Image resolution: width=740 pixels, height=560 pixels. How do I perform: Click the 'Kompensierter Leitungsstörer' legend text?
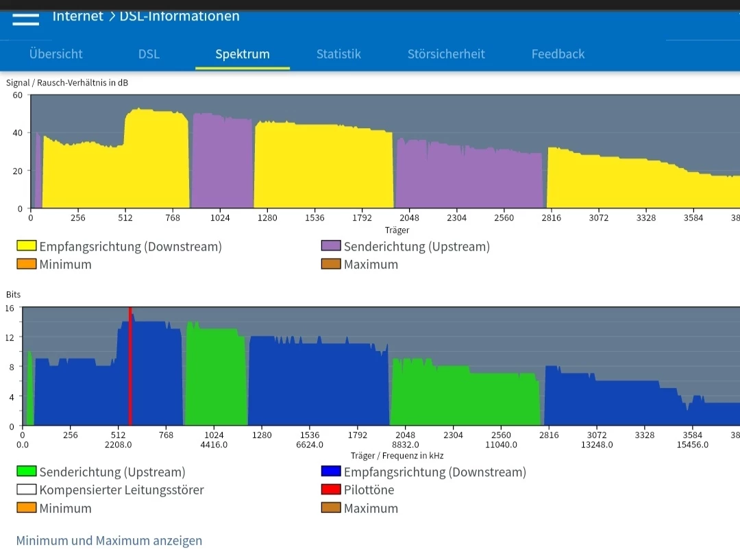(122, 489)
